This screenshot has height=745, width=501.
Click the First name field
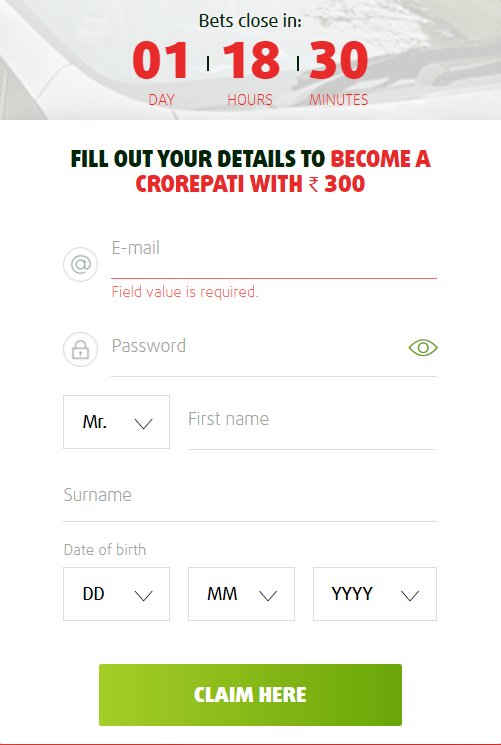(x=312, y=428)
